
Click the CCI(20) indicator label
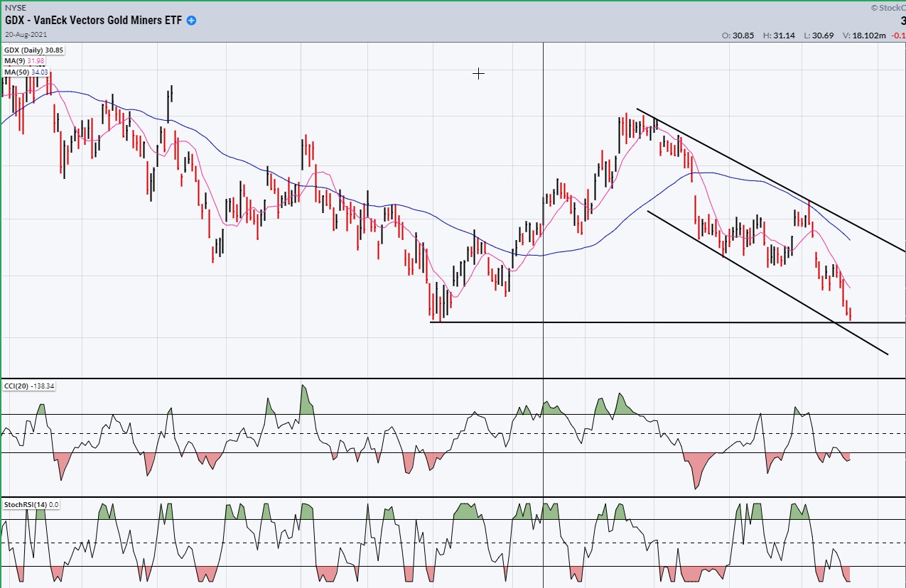[x=29, y=386]
